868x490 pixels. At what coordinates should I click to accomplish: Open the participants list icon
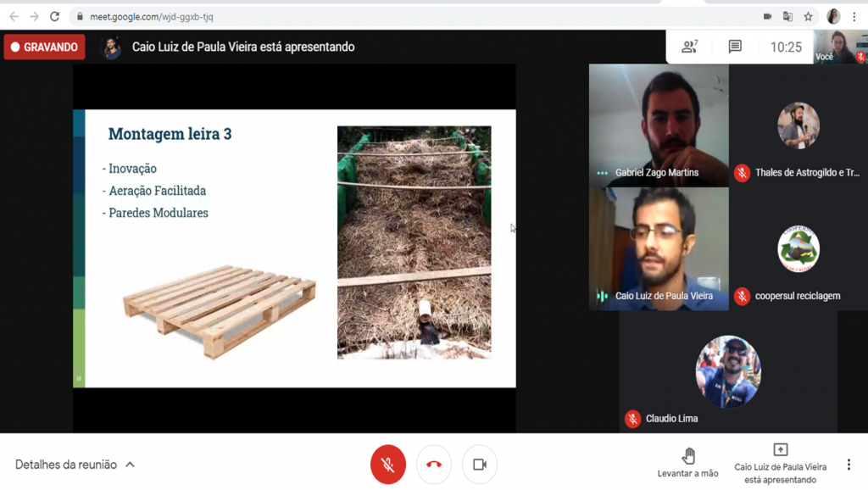click(x=689, y=47)
